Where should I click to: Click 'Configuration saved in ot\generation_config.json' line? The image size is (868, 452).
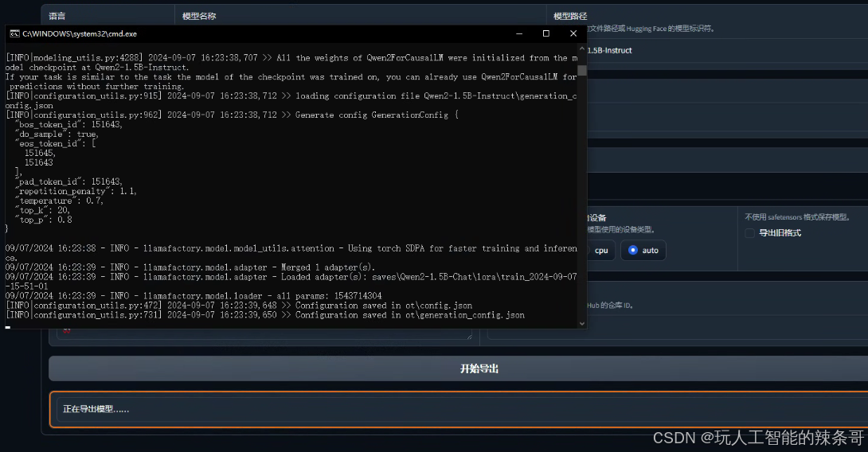(265, 315)
